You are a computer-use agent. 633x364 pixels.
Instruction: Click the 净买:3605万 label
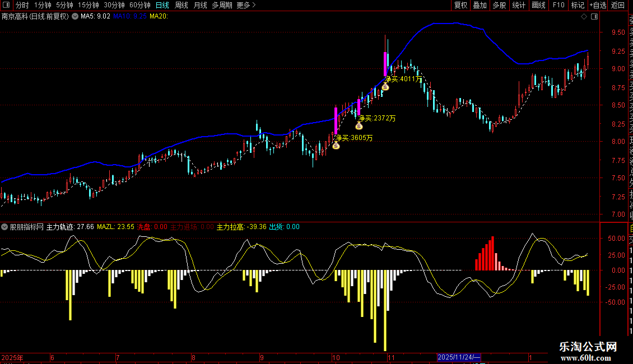(x=354, y=138)
